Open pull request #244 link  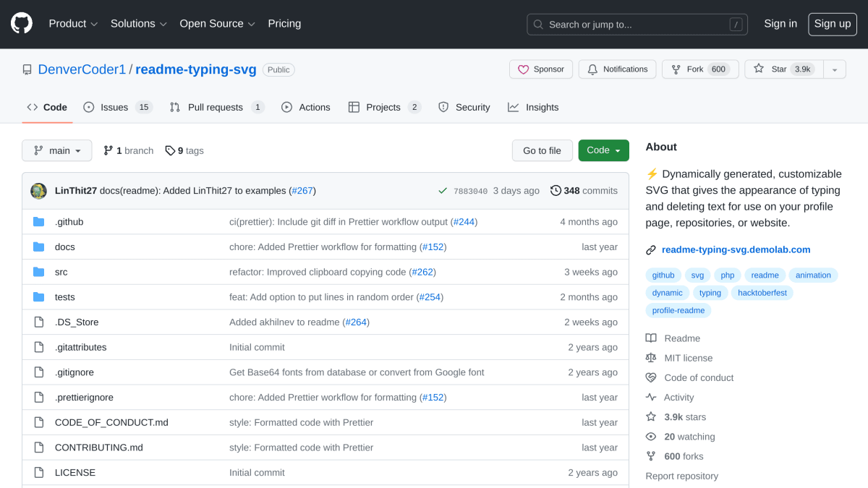click(464, 222)
